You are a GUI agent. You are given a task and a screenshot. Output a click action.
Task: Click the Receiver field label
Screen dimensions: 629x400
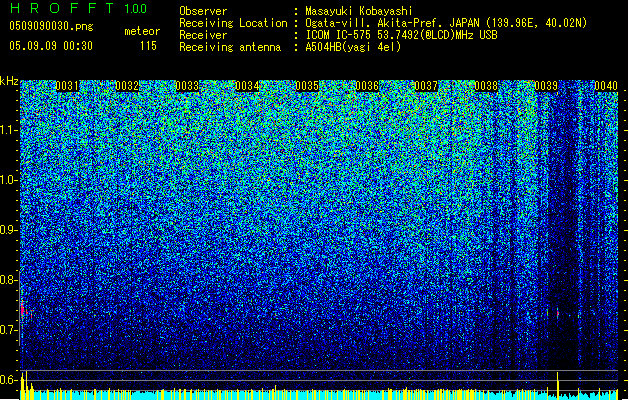203,35
